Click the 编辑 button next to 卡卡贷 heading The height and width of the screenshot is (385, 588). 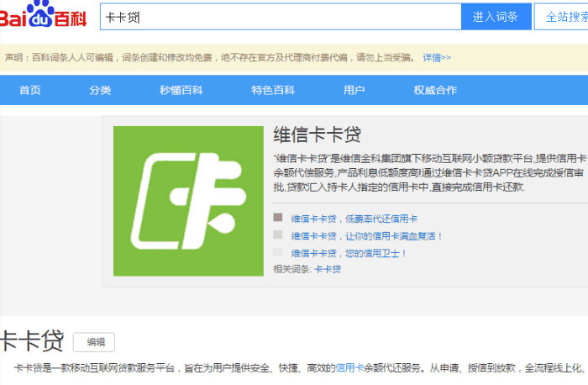point(94,342)
